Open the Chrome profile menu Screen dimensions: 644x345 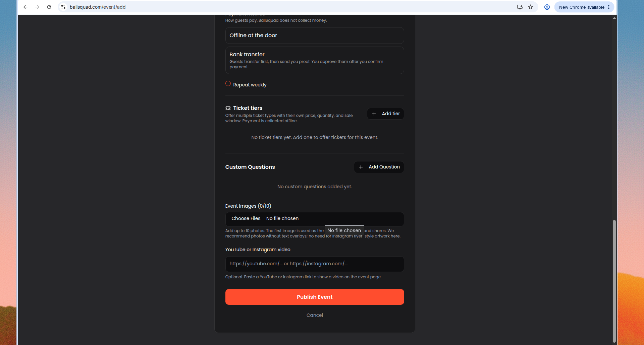[x=547, y=7]
